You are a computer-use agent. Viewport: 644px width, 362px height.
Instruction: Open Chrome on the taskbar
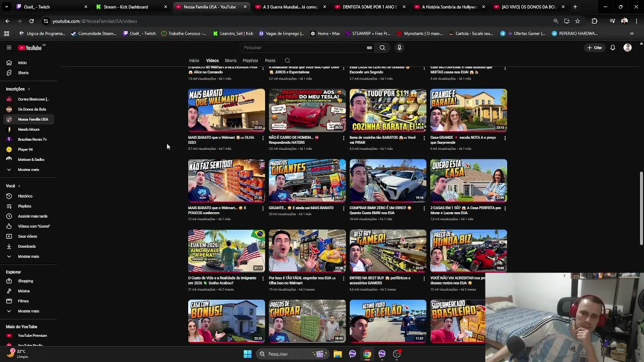pyautogui.click(x=367, y=354)
